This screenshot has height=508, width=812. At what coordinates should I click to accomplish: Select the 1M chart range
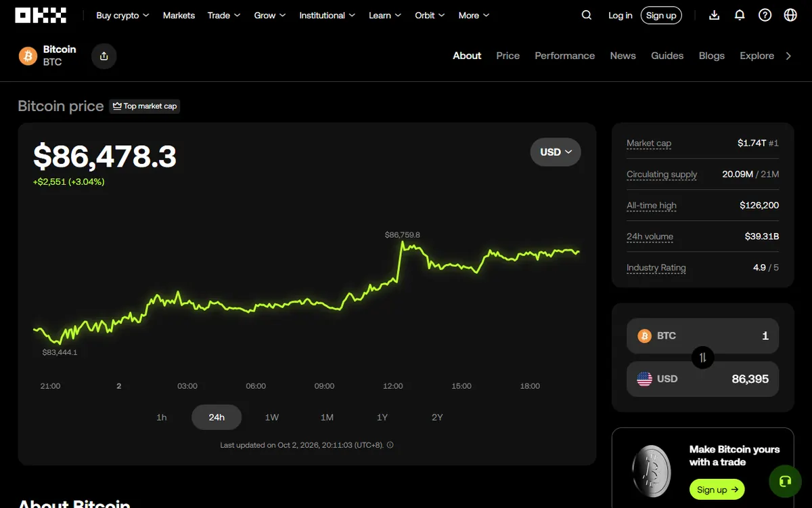click(x=327, y=417)
